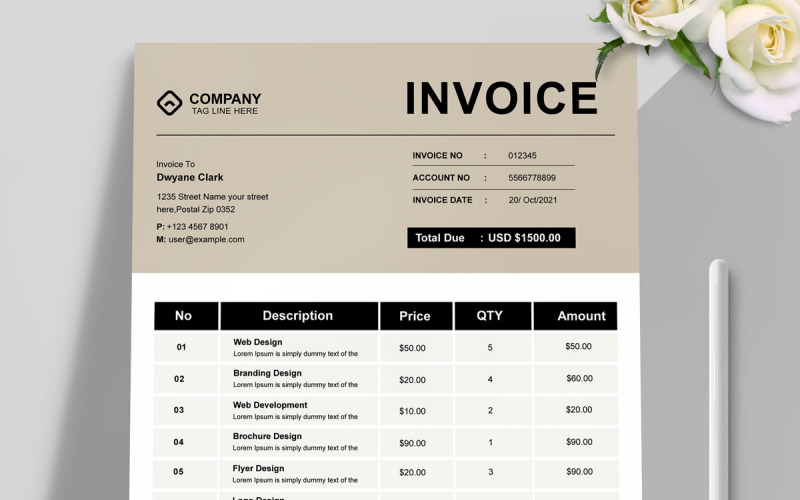Select the Dwyane Clark recipient name
The width and height of the screenshot is (800, 500).
pos(190,178)
